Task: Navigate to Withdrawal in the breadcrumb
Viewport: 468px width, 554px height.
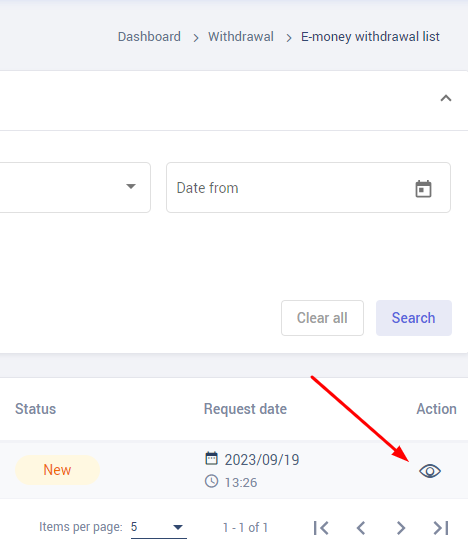Action: [x=241, y=37]
